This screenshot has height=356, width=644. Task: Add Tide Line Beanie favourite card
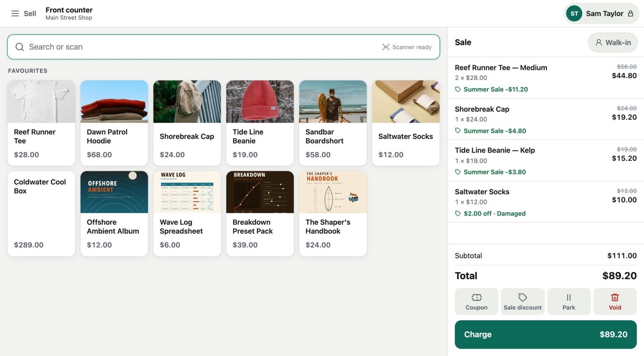pyautogui.click(x=260, y=123)
